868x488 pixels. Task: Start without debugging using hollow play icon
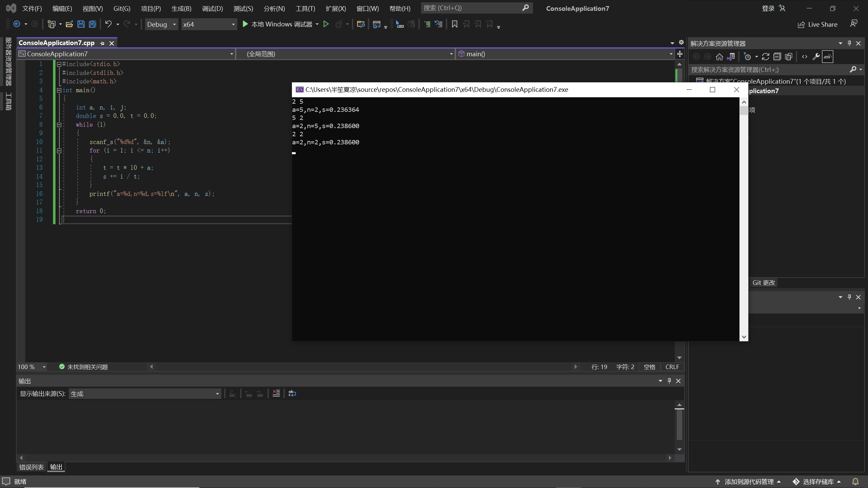click(326, 24)
